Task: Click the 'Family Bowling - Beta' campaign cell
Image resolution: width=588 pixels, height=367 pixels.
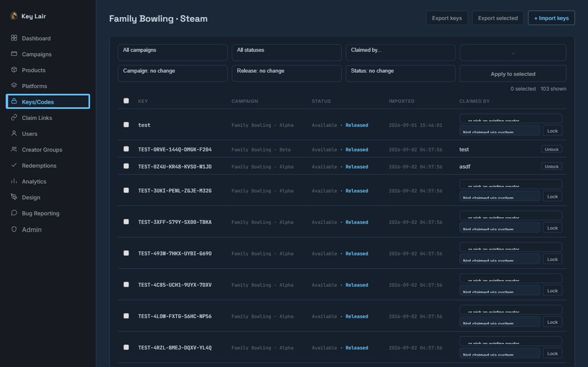Action: coord(261,149)
